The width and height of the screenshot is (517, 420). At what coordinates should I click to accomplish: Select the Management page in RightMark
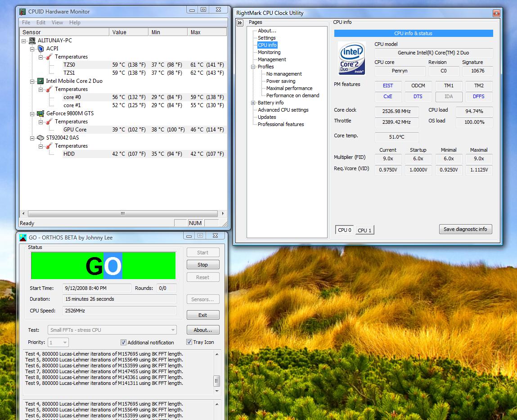pyautogui.click(x=272, y=60)
